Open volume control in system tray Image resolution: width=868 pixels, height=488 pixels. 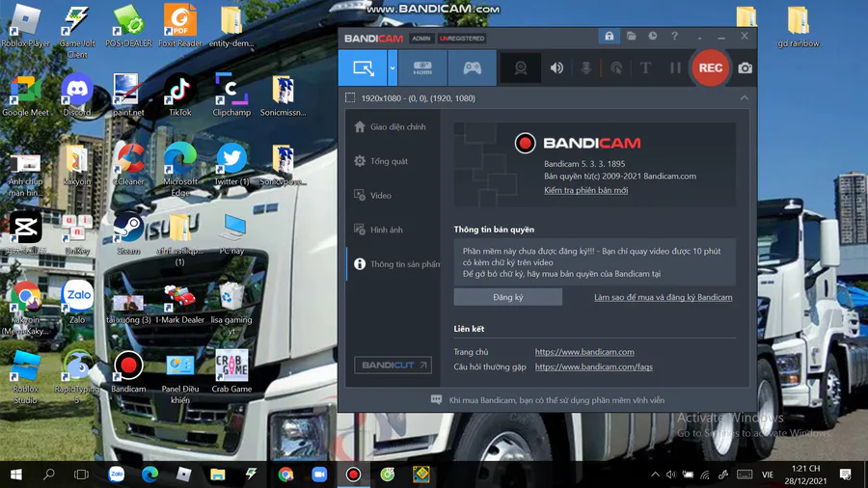[671, 474]
